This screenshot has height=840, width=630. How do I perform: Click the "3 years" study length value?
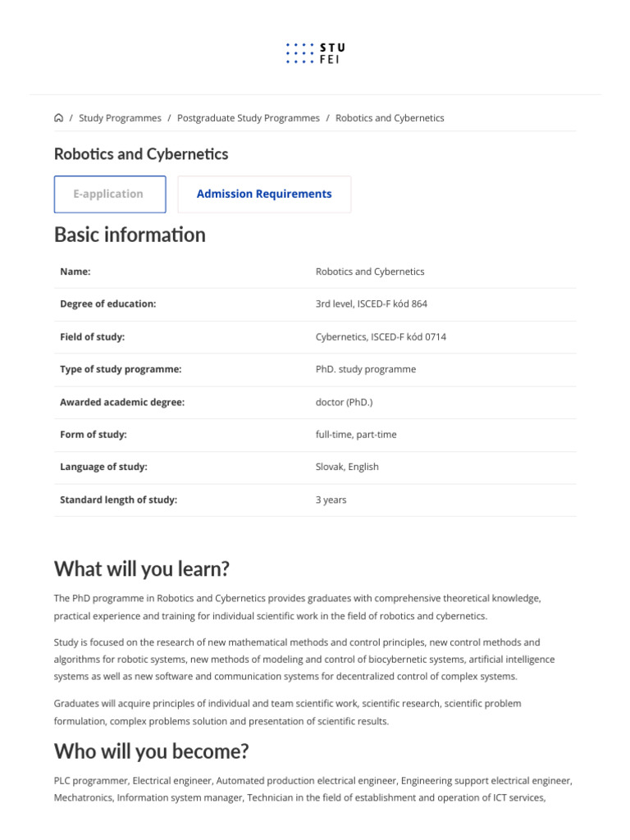pyautogui.click(x=331, y=500)
